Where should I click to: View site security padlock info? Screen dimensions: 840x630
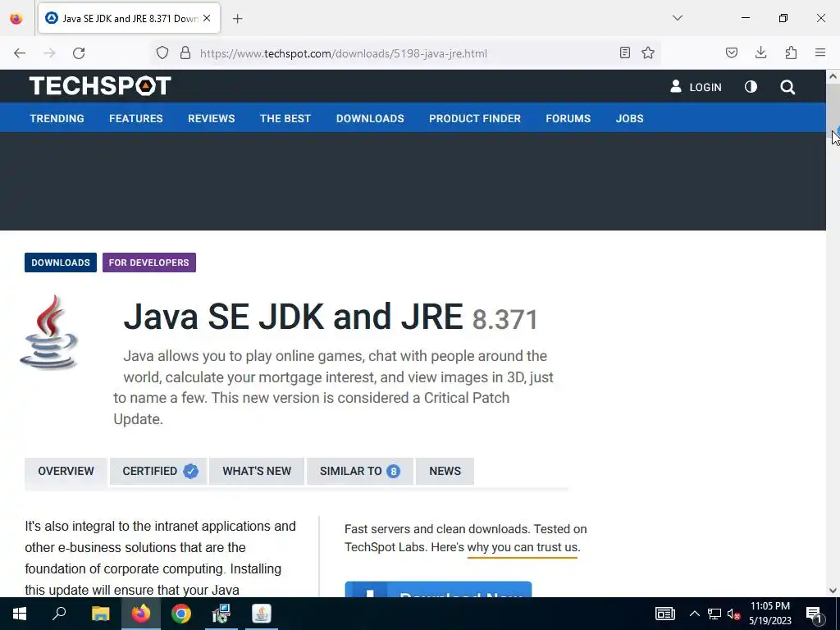[185, 53]
